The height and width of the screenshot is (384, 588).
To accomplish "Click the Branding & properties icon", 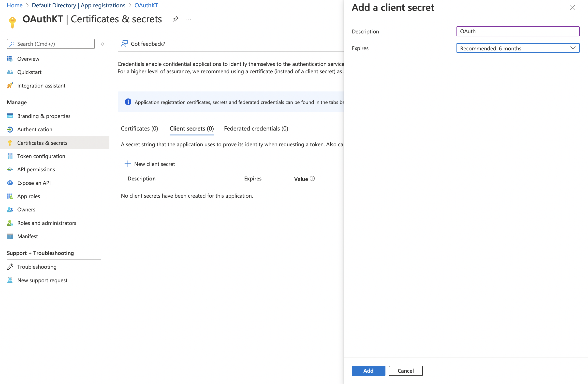I will (10, 116).
